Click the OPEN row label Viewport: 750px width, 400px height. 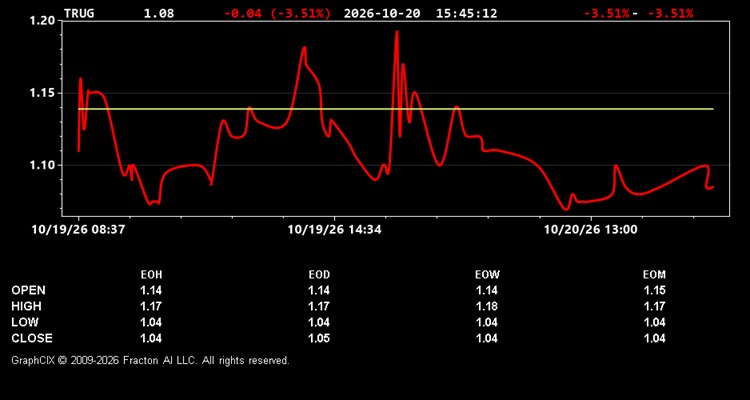(29, 290)
